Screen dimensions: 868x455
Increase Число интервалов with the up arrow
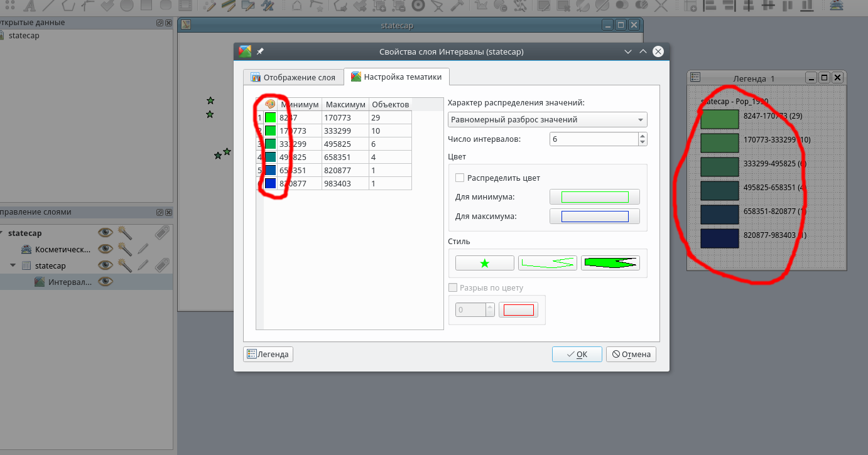pyautogui.click(x=642, y=136)
